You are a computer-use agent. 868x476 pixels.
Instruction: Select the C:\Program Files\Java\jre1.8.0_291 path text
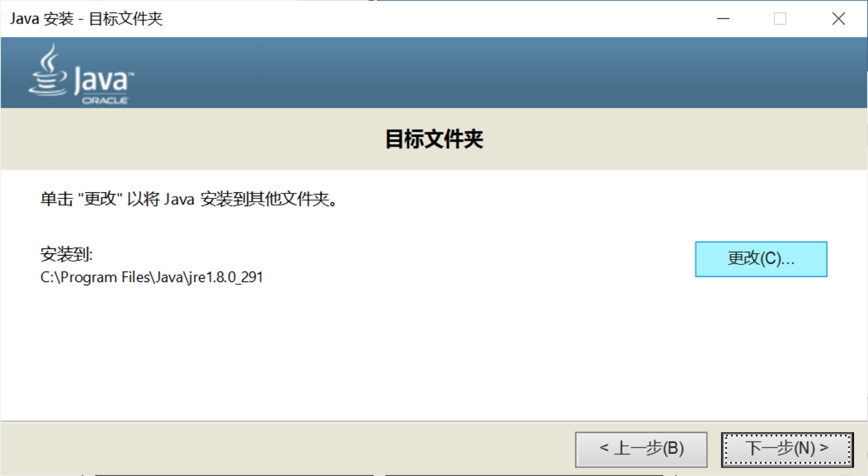[152, 277]
